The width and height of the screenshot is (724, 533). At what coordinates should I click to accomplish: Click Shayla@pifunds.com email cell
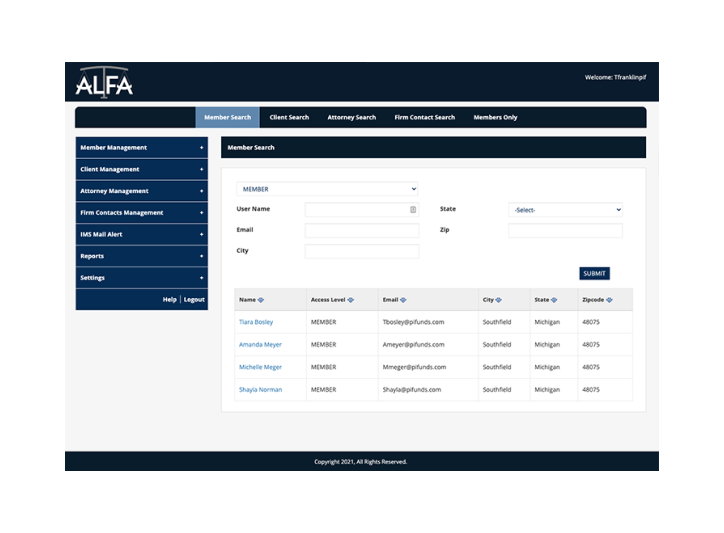(411, 390)
